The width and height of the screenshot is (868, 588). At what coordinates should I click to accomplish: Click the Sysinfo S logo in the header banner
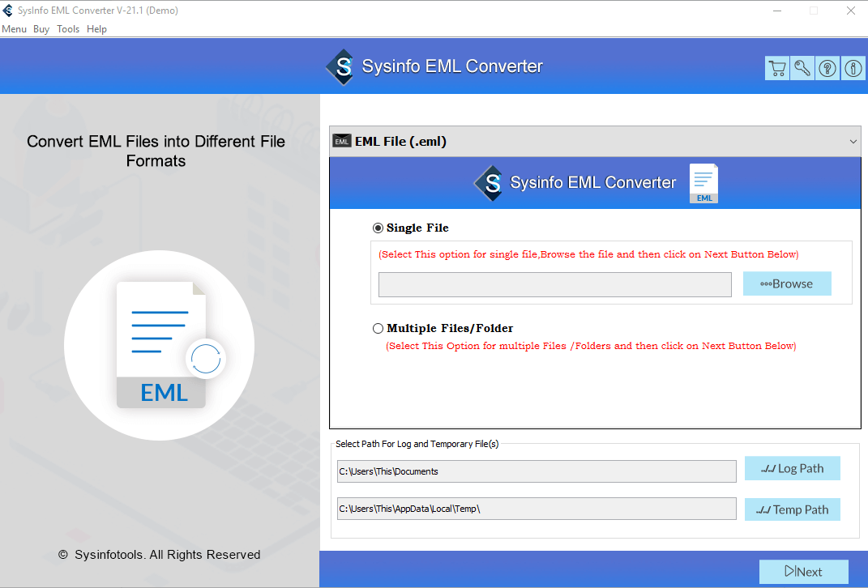(340, 66)
